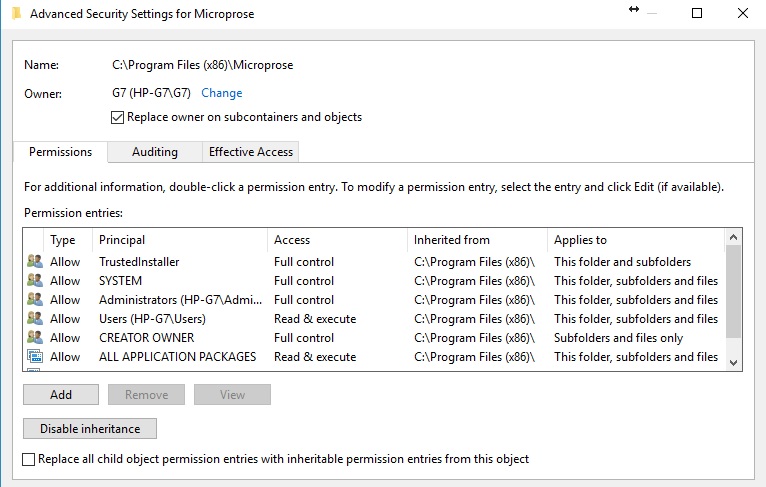The width and height of the screenshot is (766, 487).
Task: Select the Administrators (HP-G7\Admi... entry
Action: 181,300
